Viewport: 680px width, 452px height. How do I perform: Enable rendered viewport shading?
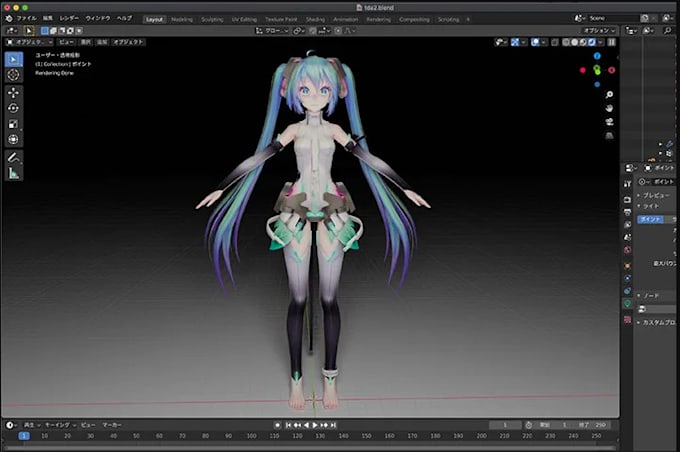[592, 42]
